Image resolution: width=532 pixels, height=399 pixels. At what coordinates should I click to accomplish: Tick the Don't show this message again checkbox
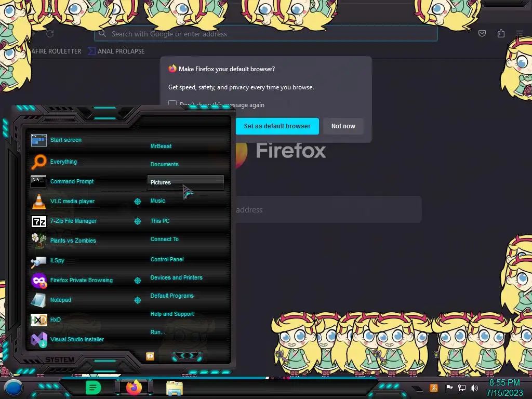(172, 104)
